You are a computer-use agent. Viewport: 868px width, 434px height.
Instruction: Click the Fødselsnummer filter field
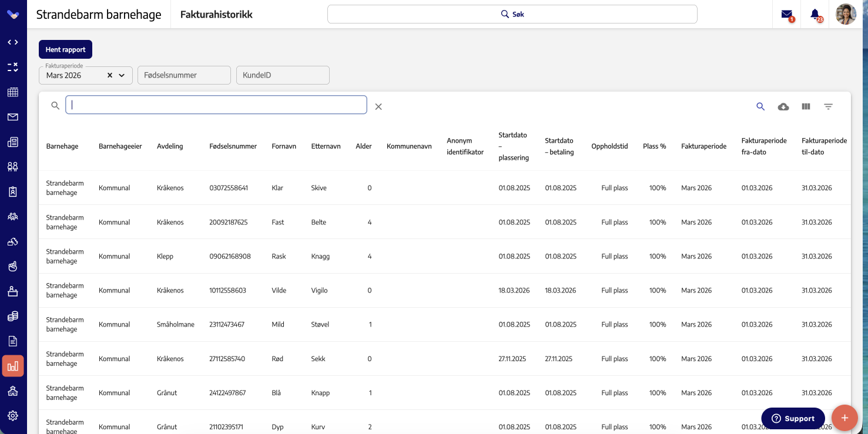(184, 75)
